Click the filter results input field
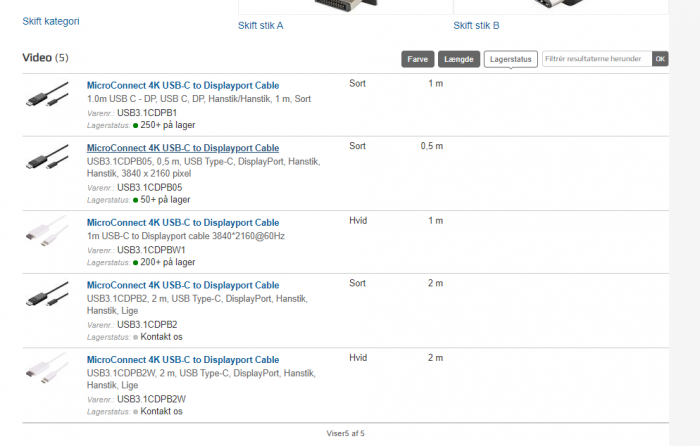This screenshot has height=446, width=700. pyautogui.click(x=597, y=59)
